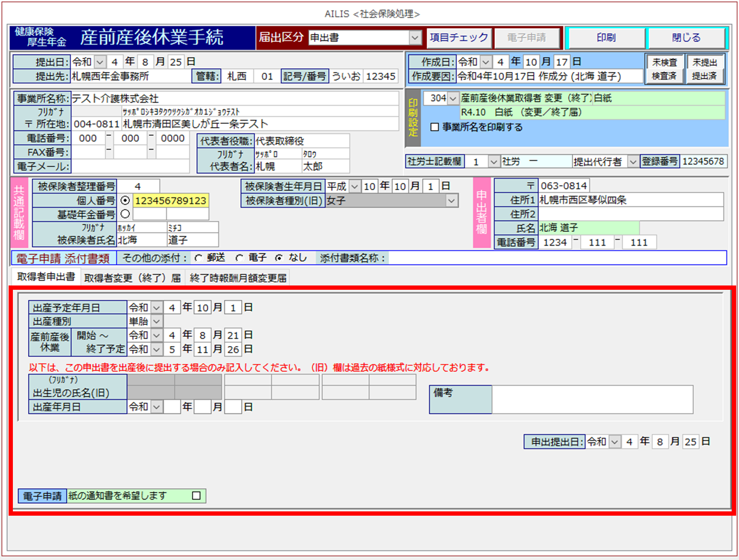Mark record as 提出済

pos(704,76)
